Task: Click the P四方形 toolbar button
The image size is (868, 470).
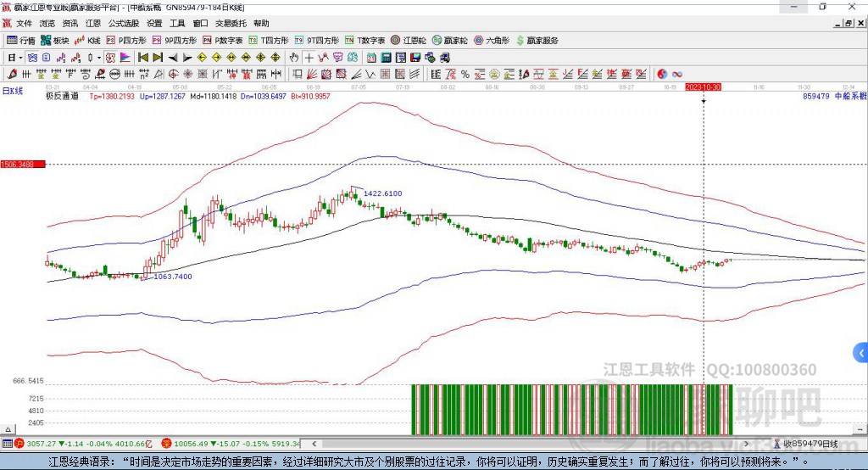Action: tap(126, 40)
